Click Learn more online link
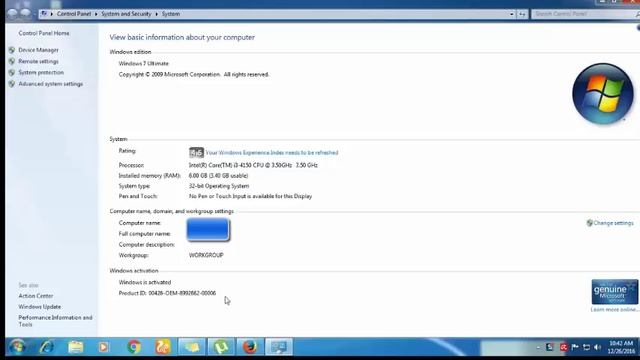 tap(614, 310)
